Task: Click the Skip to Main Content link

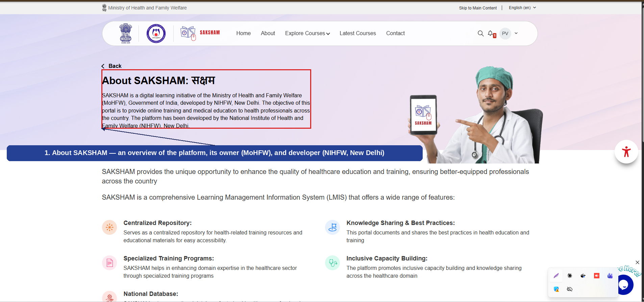Action: coord(478,8)
